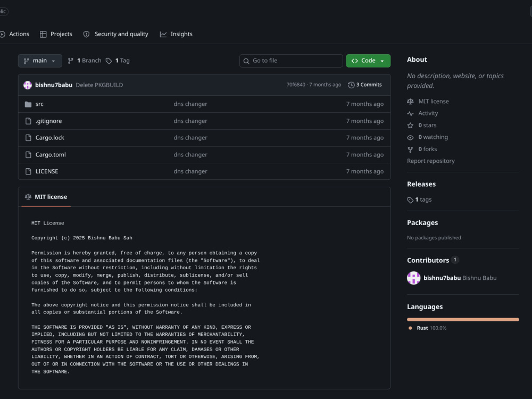
Task: Click the Insights graph icon
Action: pos(163,34)
